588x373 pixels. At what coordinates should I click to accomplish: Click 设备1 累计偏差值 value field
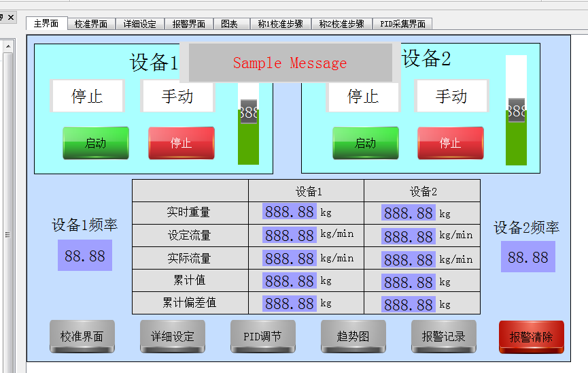point(290,303)
